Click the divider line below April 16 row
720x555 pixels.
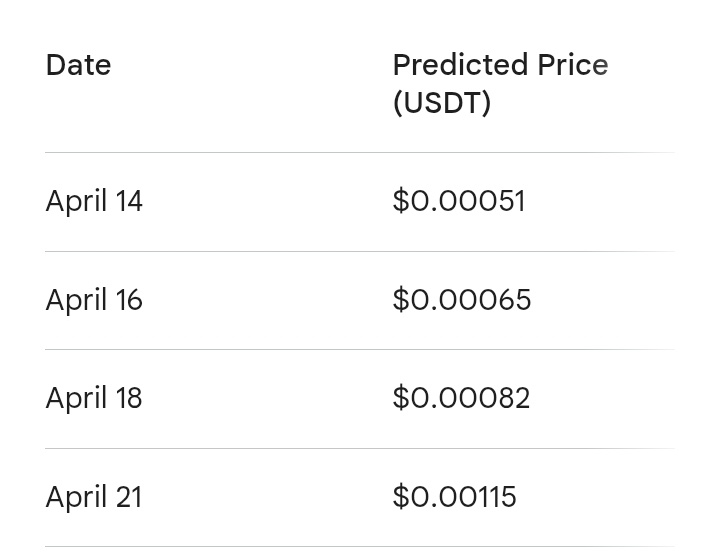(360, 349)
